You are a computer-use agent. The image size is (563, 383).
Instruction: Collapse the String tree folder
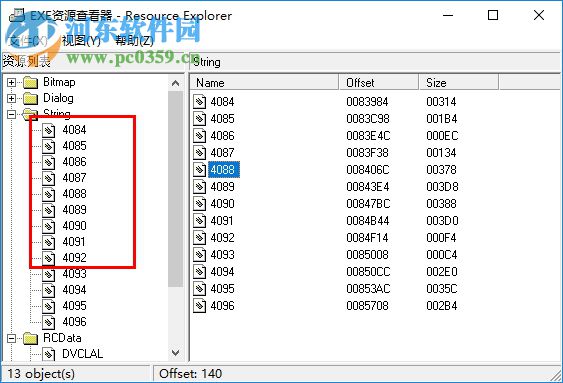pos(11,115)
